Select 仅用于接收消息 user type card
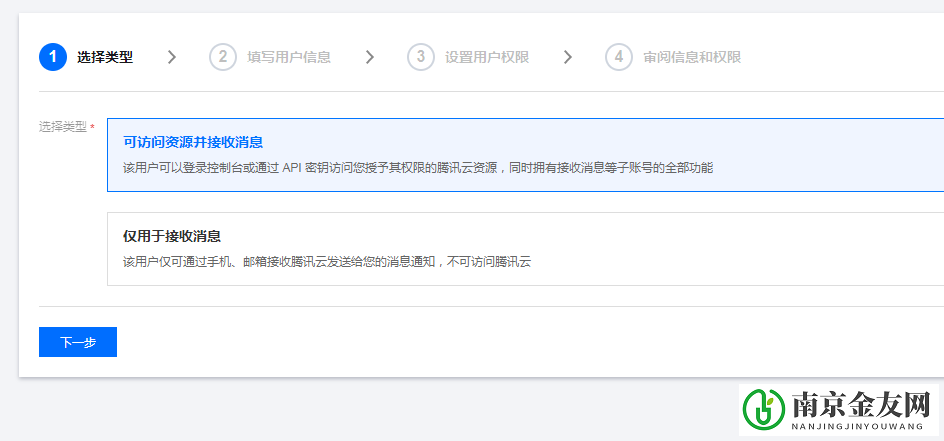The width and height of the screenshot is (944, 441). pos(525,249)
